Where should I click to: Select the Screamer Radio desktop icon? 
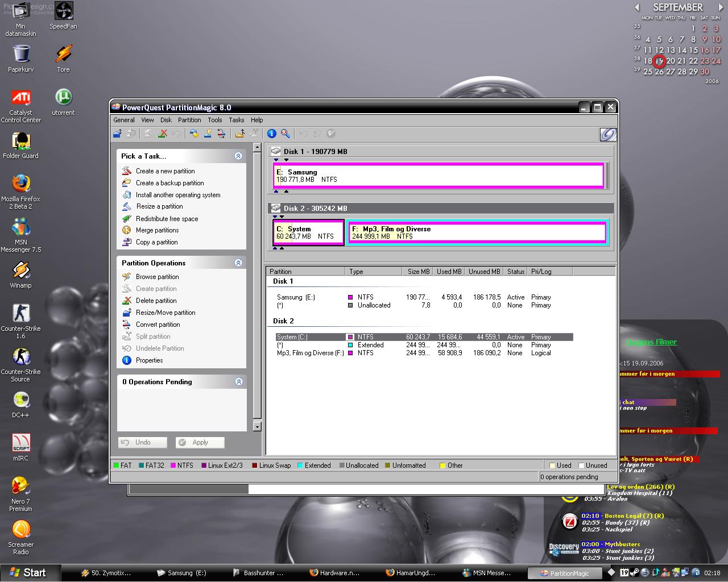21,538
